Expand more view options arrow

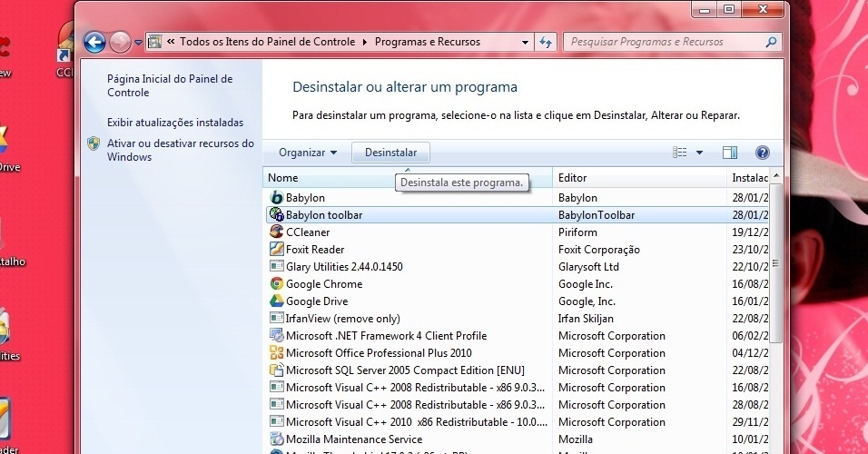pos(699,153)
